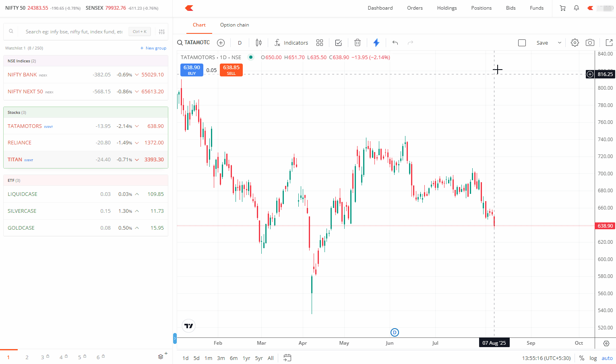Click the trash remove-objects icon
616x364 pixels.
pos(357,43)
